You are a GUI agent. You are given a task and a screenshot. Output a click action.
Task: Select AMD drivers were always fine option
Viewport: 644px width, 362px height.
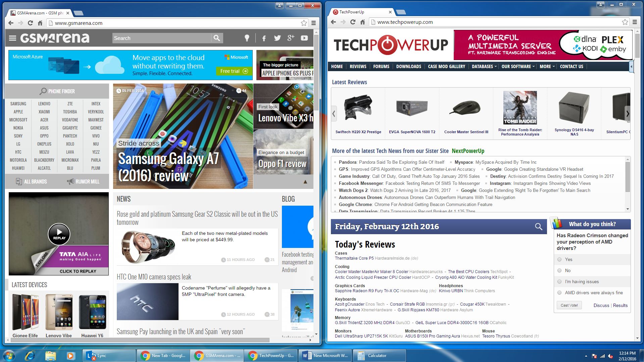[559, 293]
